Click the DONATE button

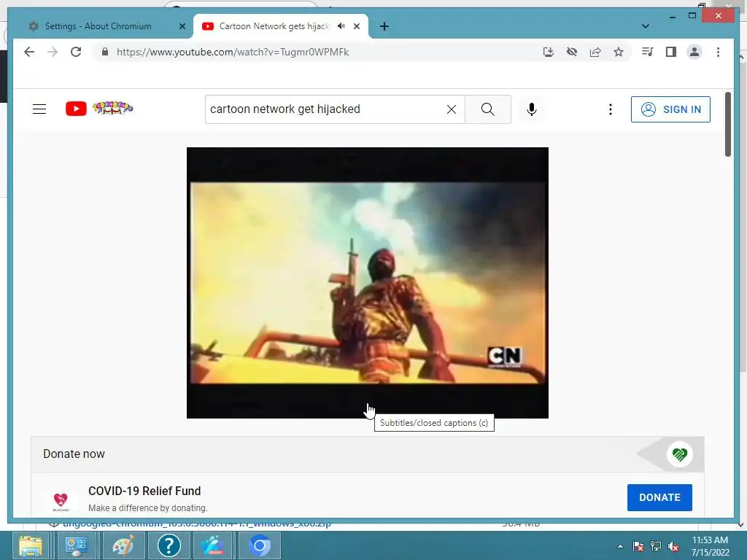(x=659, y=497)
